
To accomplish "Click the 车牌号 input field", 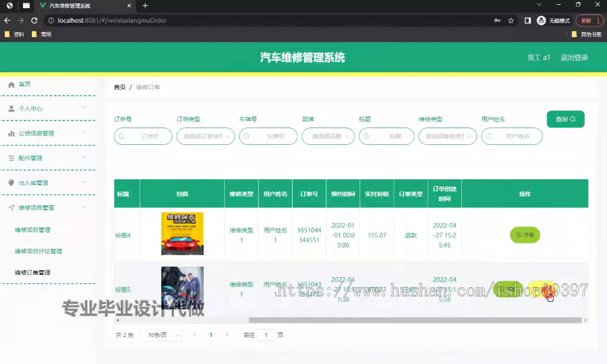I will coord(268,136).
